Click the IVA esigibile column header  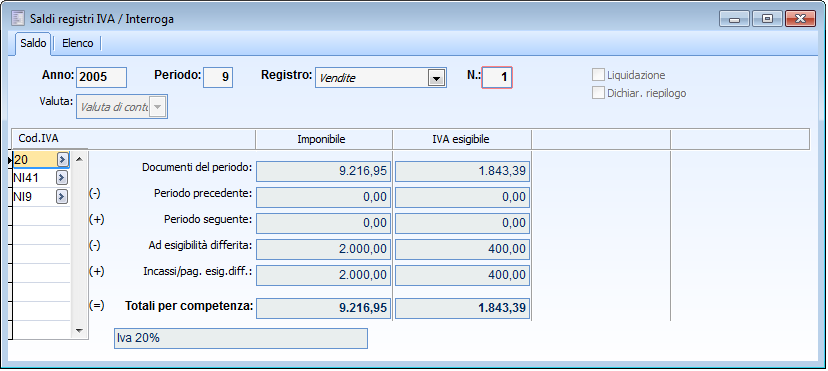pyautogui.click(x=462, y=139)
